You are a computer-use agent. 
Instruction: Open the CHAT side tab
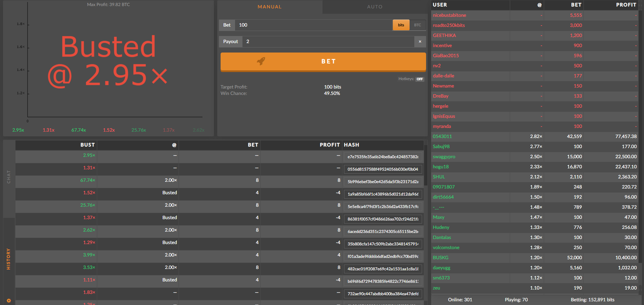click(9, 177)
